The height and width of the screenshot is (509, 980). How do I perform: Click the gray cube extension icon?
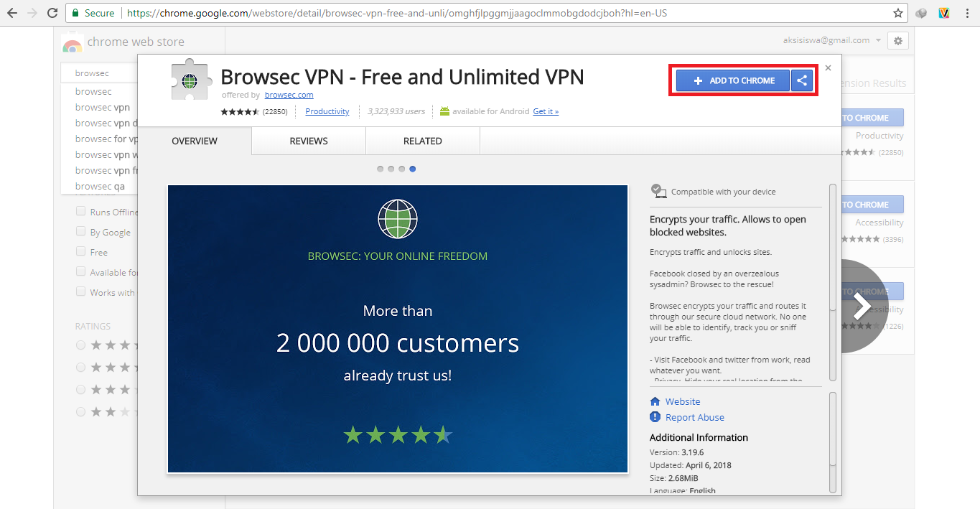click(x=923, y=13)
